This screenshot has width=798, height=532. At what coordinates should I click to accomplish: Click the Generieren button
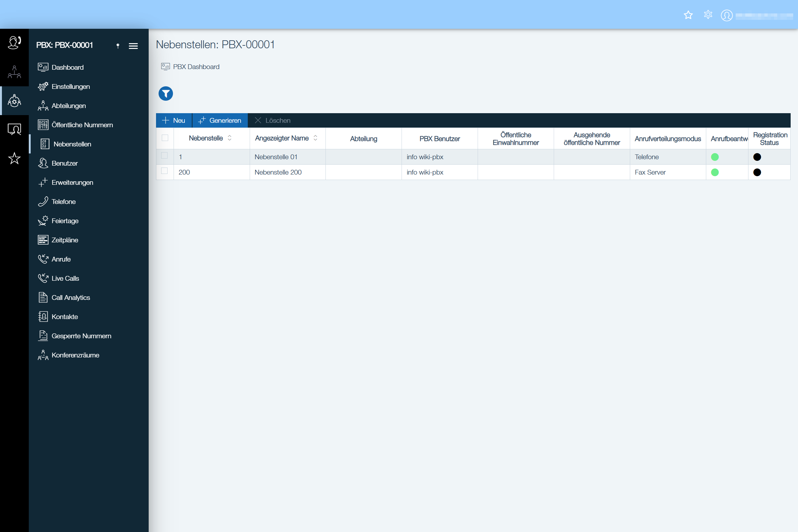(220, 121)
